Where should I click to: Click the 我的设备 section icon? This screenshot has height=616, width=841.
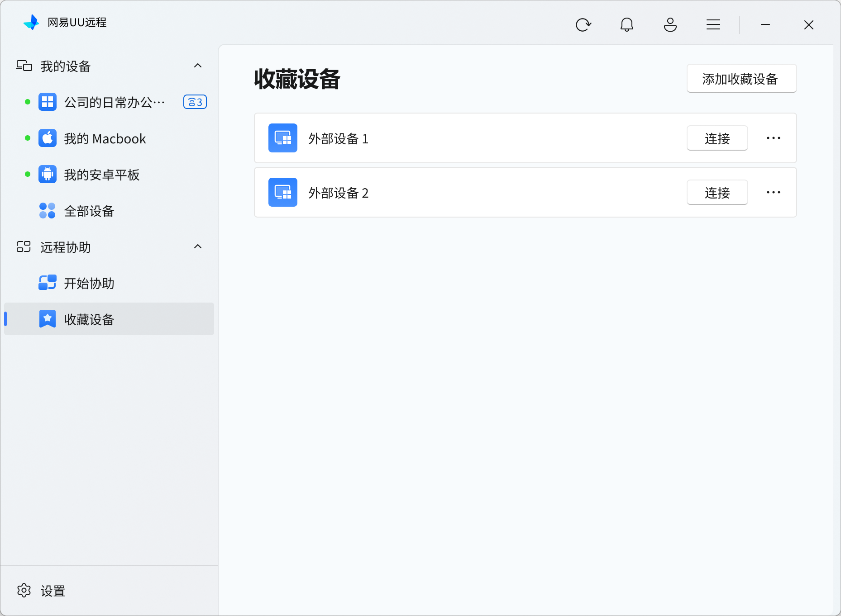pyautogui.click(x=24, y=66)
